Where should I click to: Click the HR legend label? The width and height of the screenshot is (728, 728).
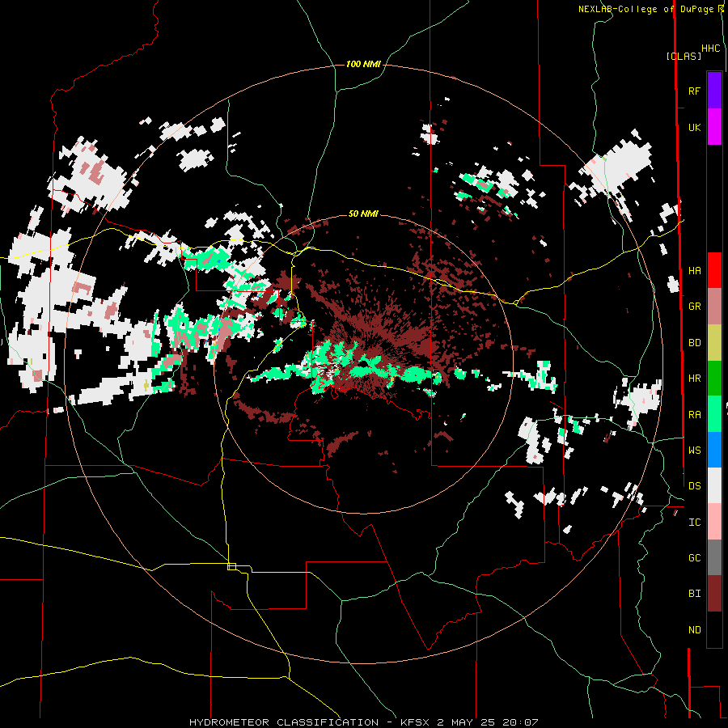click(x=694, y=379)
